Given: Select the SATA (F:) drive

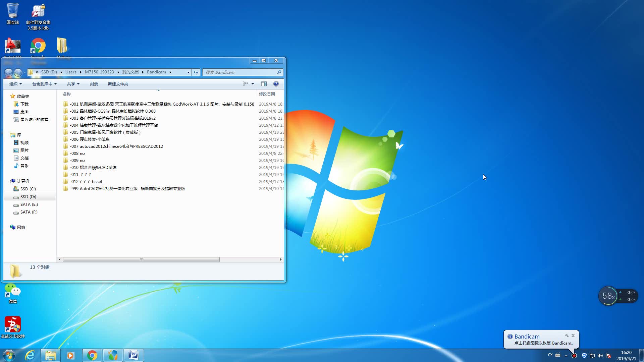Looking at the screenshot, I should 26,212.
